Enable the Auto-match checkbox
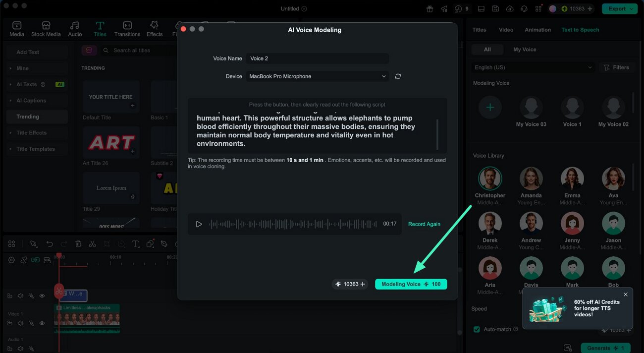This screenshot has width=644, height=353. (x=477, y=329)
